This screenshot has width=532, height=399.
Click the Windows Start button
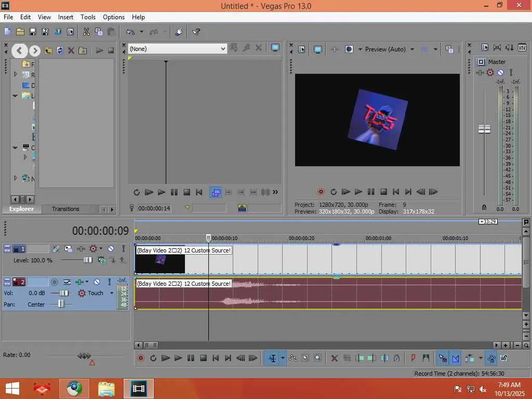click(13, 389)
